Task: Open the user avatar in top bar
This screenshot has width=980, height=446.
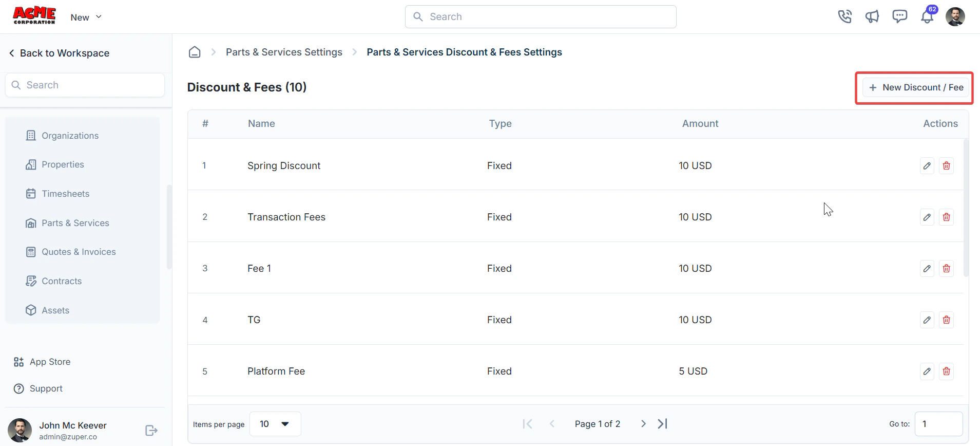Action: (x=955, y=16)
